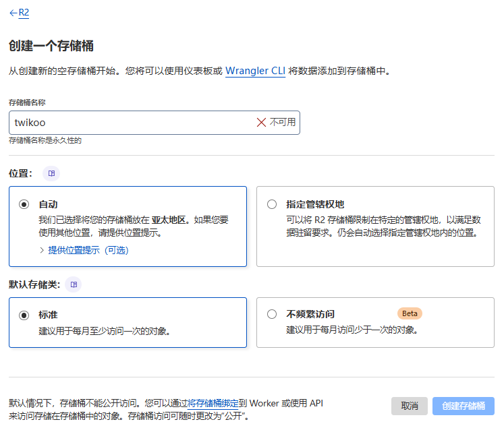This screenshot has width=504, height=428.
Task: Click the 创建一个存储桶 page heading
Action: [51, 46]
